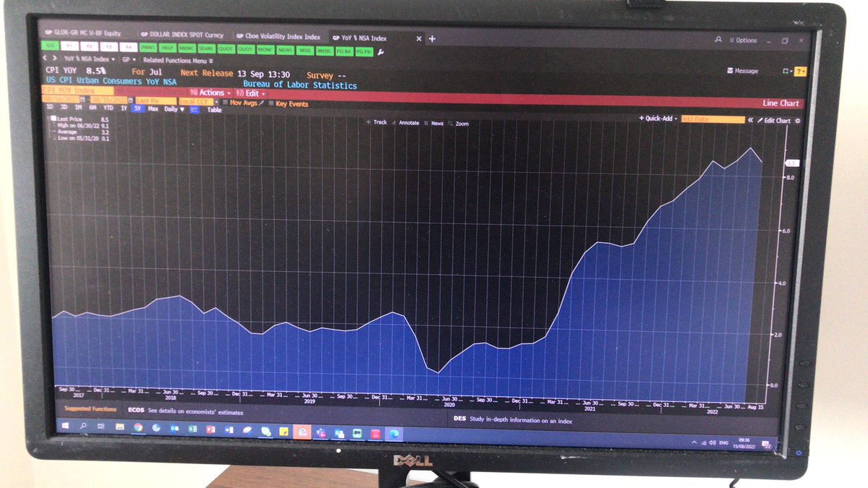Click Edit Chart button
868x488 pixels.
pyautogui.click(x=774, y=121)
